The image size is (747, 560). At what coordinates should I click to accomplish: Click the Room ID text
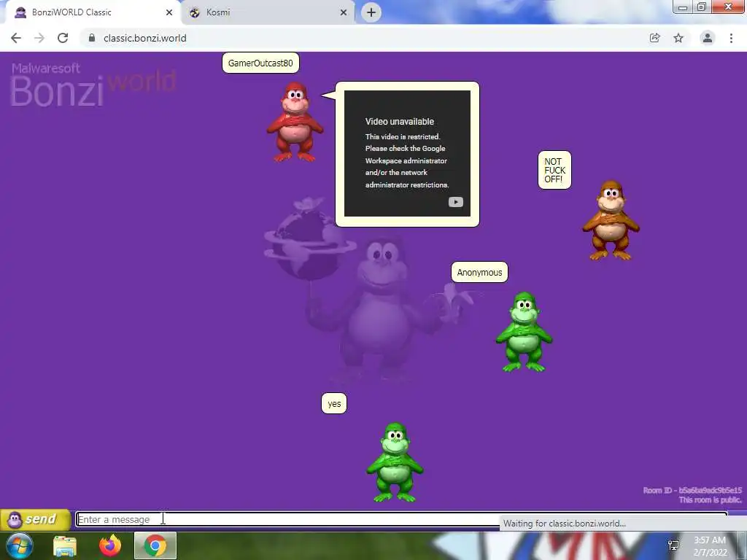(x=692, y=491)
